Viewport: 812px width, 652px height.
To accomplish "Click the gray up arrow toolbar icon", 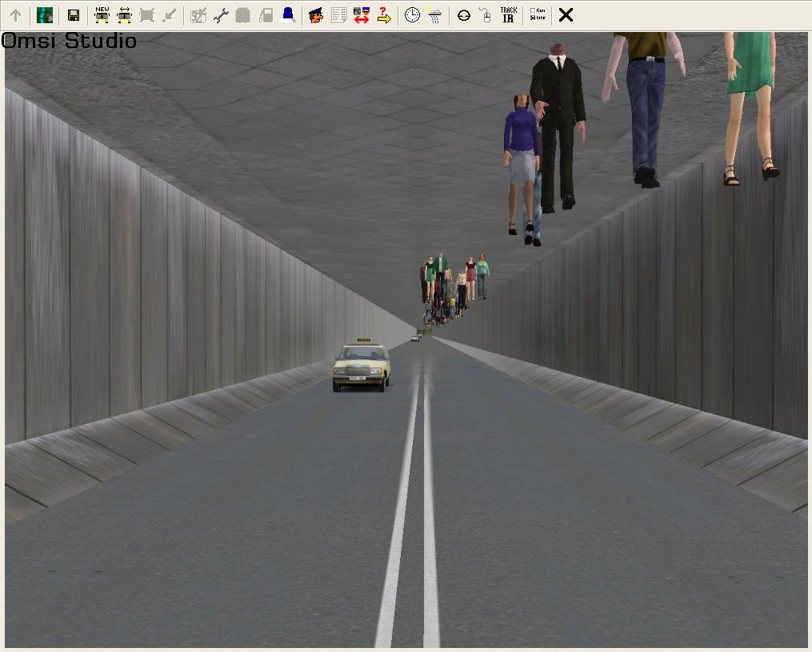I will [x=15, y=15].
